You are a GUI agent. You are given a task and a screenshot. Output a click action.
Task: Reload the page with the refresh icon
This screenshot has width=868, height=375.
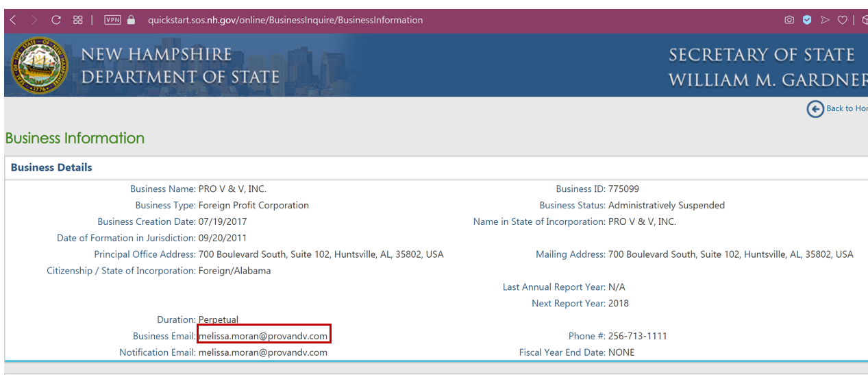click(x=56, y=20)
